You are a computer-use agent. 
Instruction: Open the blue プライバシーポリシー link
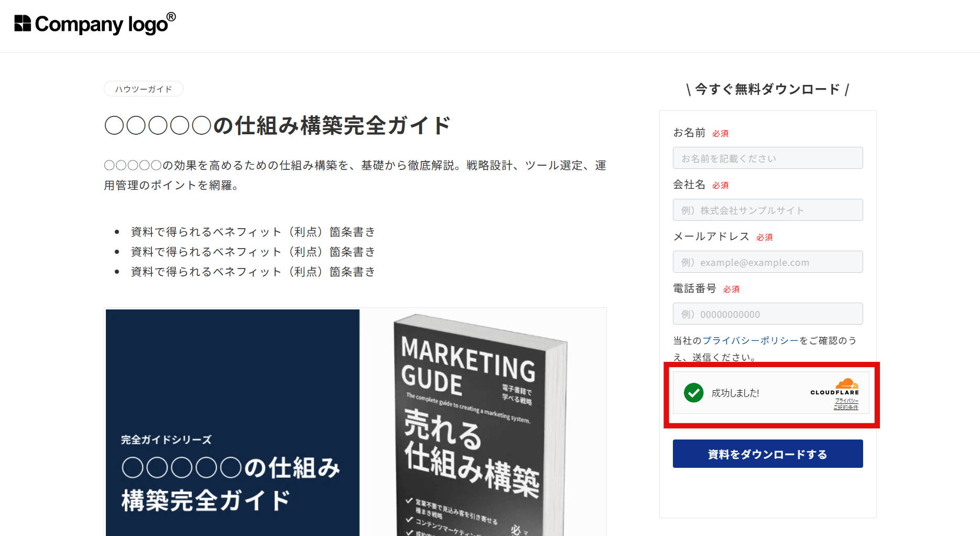[x=750, y=340]
